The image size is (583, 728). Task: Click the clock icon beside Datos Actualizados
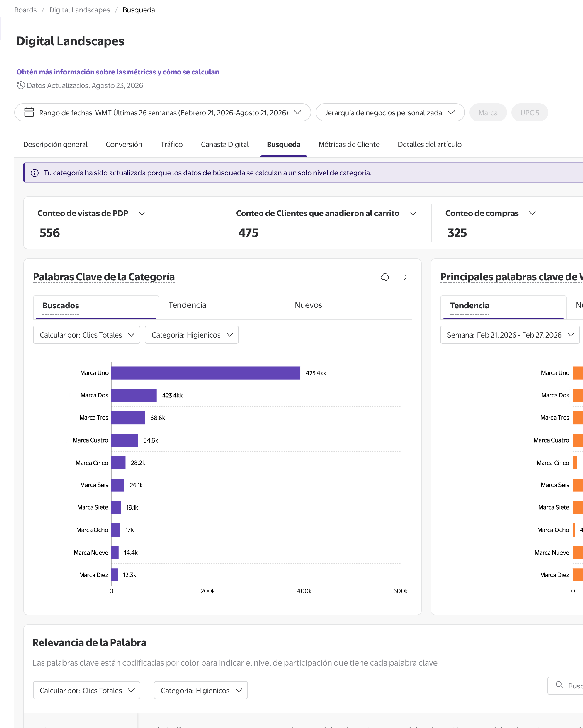21,85
